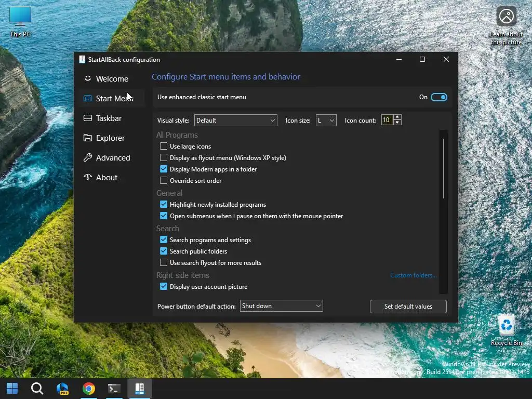
Task: Click StartAllBack icon in the taskbar
Action: click(140, 389)
